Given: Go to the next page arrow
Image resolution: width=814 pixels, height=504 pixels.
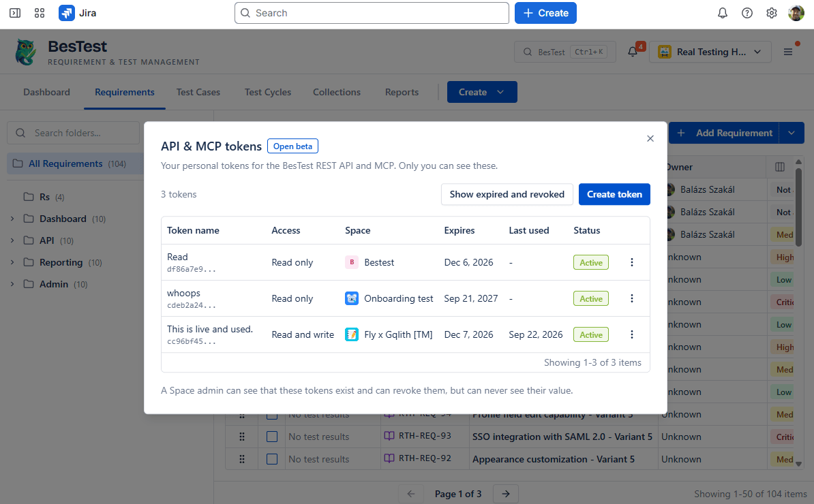Looking at the screenshot, I should (506, 494).
